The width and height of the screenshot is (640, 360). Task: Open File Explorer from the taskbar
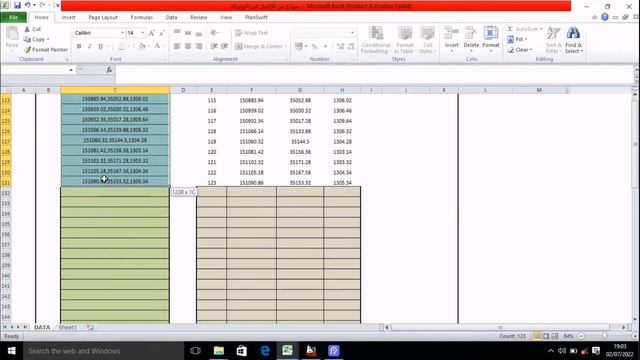(219, 351)
